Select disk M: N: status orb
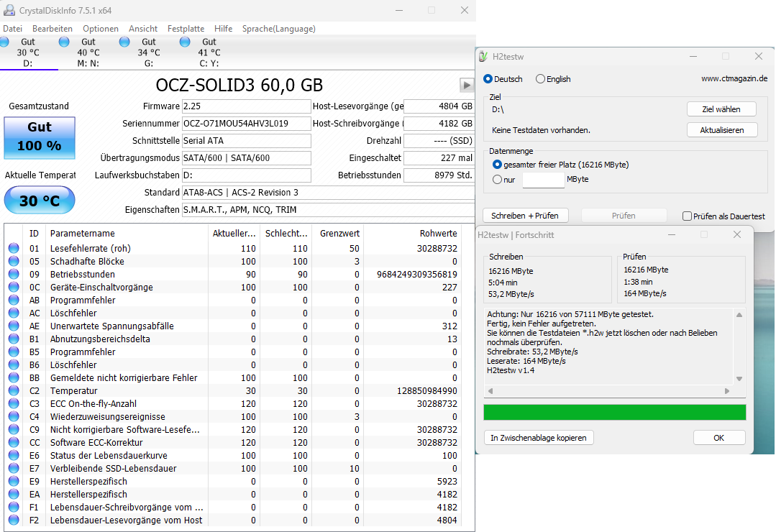776x532 pixels. 64,42
